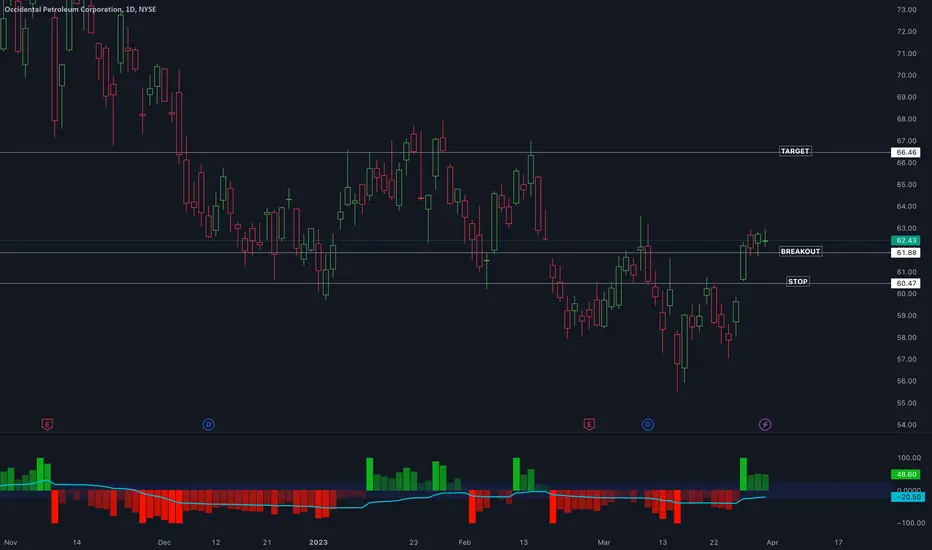Viewport: 932px width, 550px height.
Task: Select the BREAKOUT line label
Action: (800, 252)
